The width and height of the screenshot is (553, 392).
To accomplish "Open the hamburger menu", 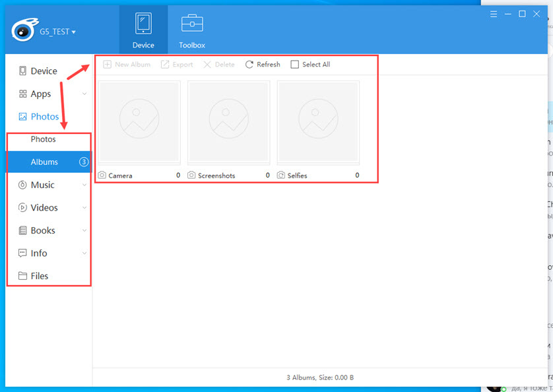I will tap(494, 13).
